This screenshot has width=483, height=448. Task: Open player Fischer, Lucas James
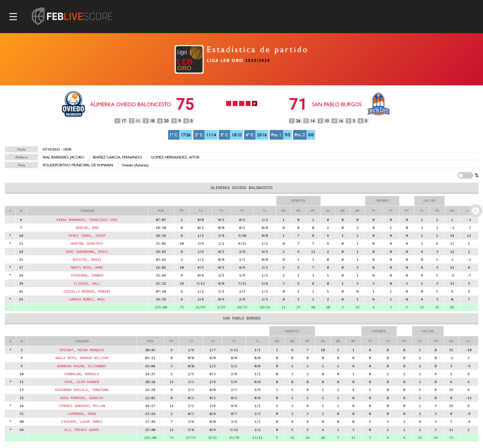click(82, 422)
